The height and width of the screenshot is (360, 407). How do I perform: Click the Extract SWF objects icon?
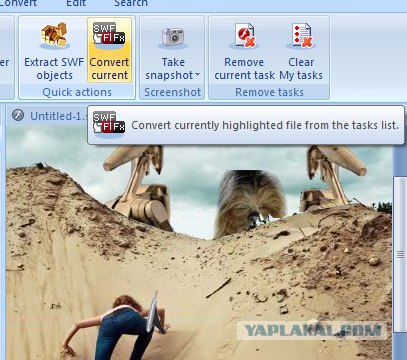54,35
